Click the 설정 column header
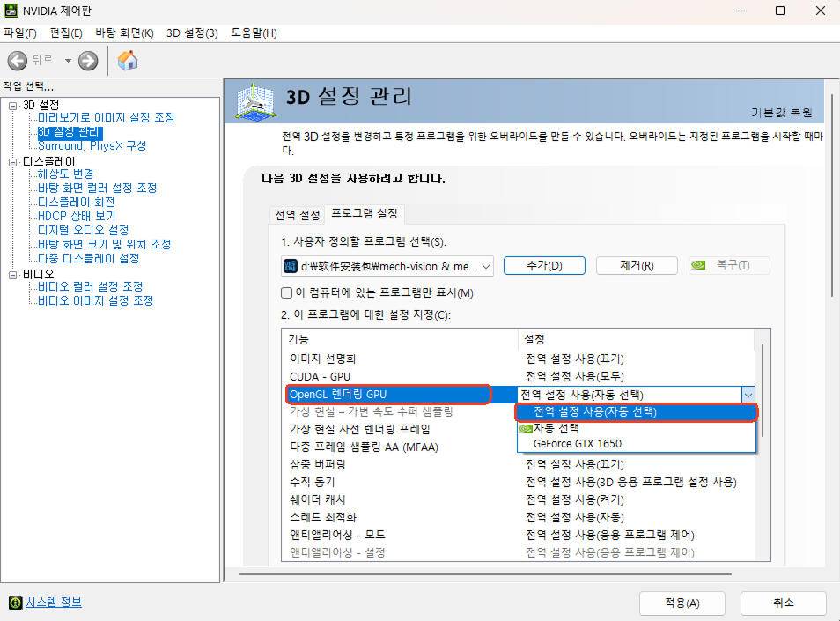The height and width of the screenshot is (621, 840). (636, 340)
